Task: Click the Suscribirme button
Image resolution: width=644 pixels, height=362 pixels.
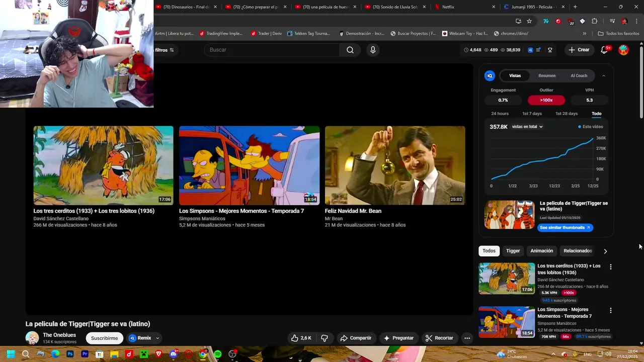Action: [x=104, y=338]
